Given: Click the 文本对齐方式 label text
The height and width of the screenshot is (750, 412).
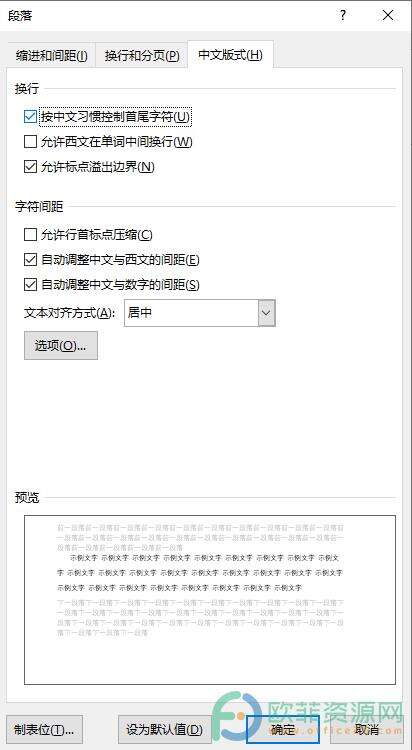Looking at the screenshot, I should (70, 314).
